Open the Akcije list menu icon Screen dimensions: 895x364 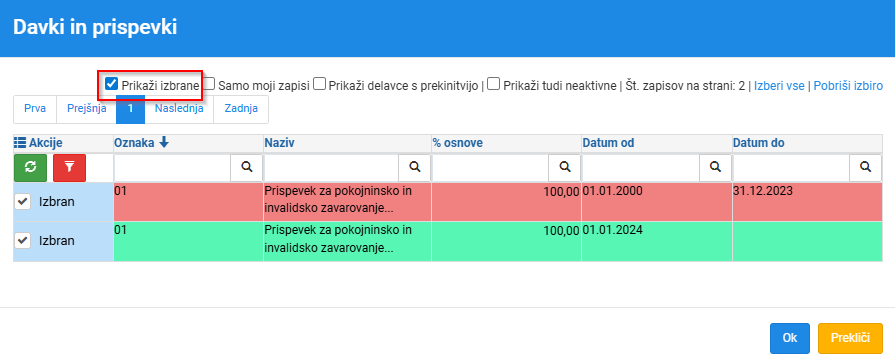(x=19, y=143)
